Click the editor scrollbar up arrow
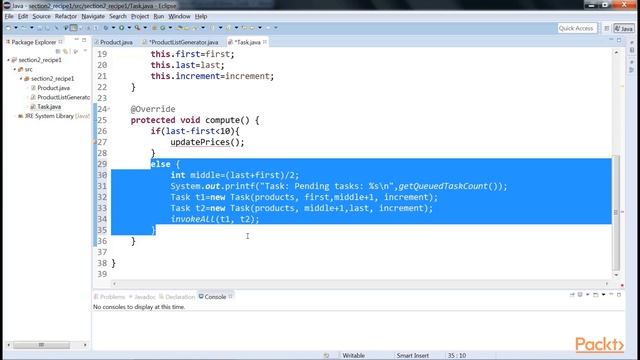Screen dimensions: 640x360 click(616, 52)
